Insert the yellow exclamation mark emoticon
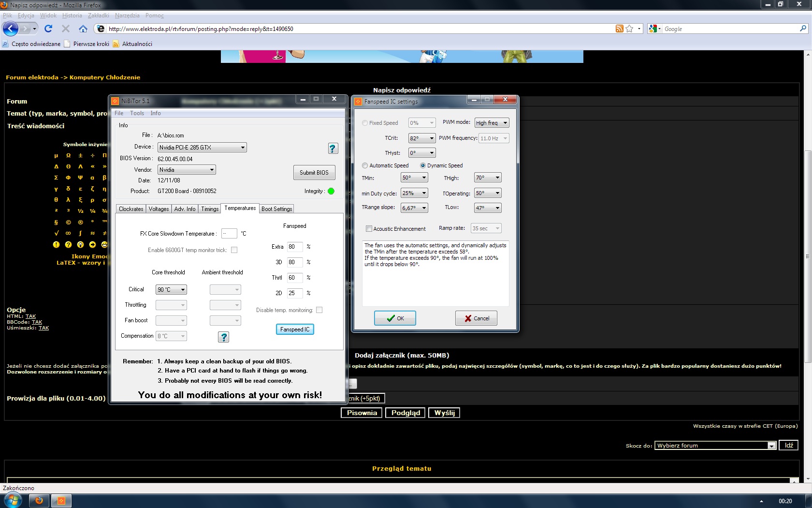The image size is (812, 508). pyautogui.click(x=56, y=244)
